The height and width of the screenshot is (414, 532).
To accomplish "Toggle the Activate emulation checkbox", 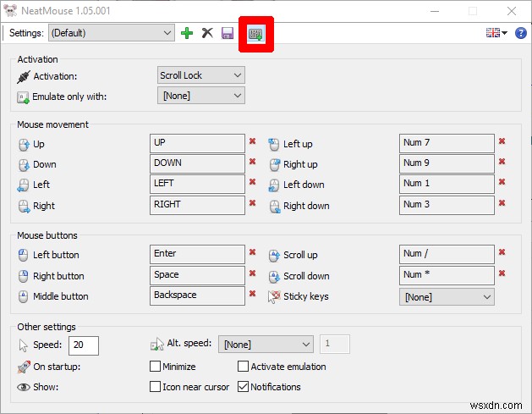I will click(244, 367).
